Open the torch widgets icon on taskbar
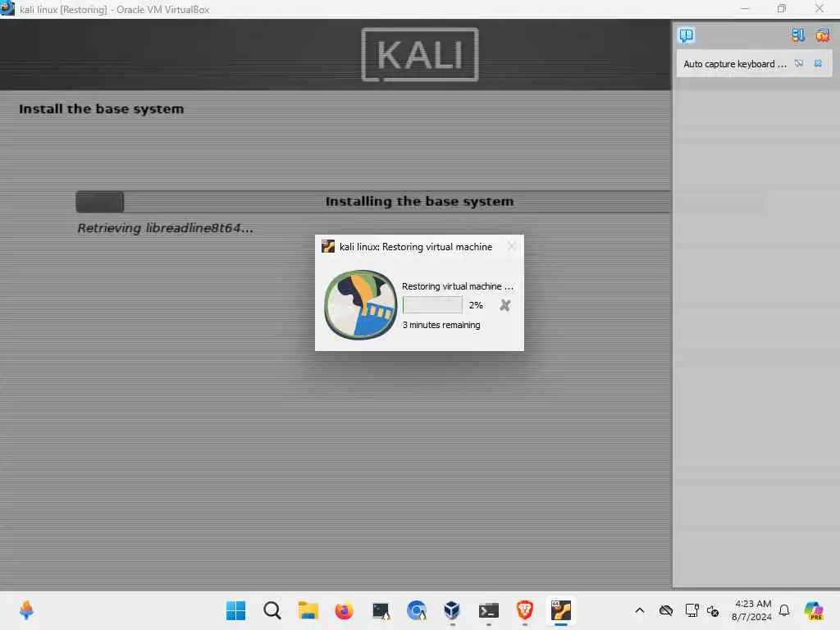840x630 pixels. [26, 610]
